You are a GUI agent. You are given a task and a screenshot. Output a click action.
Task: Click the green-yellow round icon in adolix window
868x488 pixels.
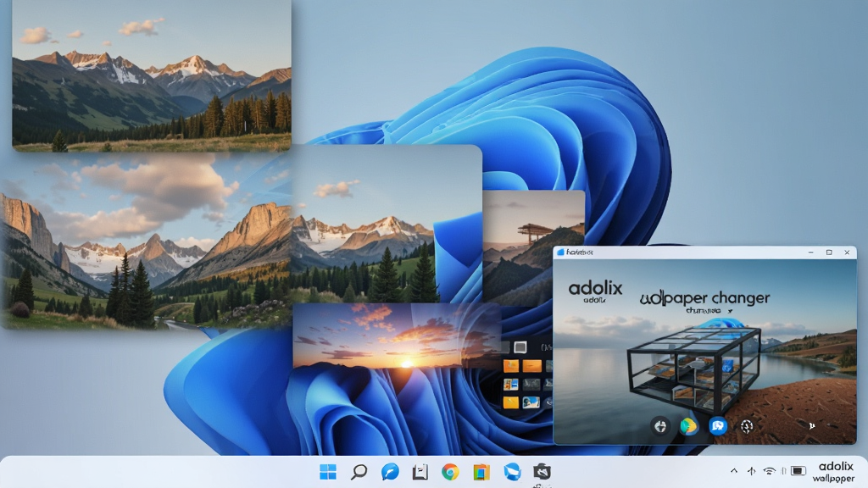688,426
